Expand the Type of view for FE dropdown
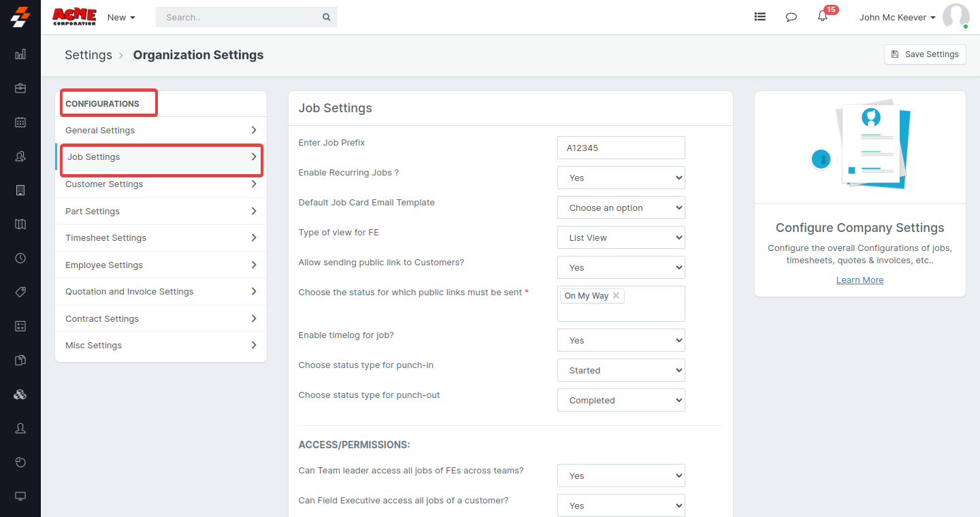The height and width of the screenshot is (517, 980). coord(621,237)
